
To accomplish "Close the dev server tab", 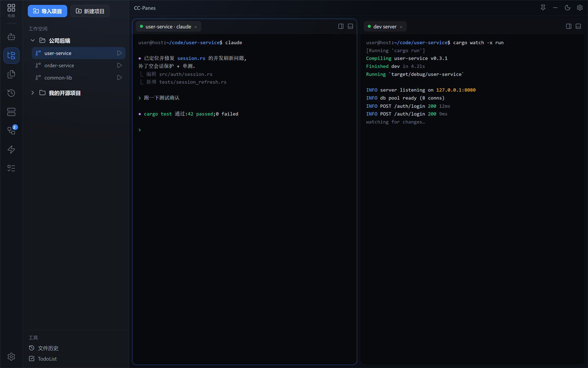I will click(x=401, y=27).
